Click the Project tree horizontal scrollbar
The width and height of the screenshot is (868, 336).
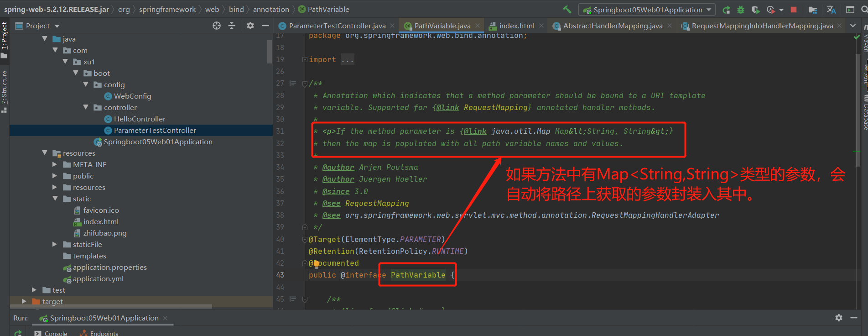tap(111, 306)
